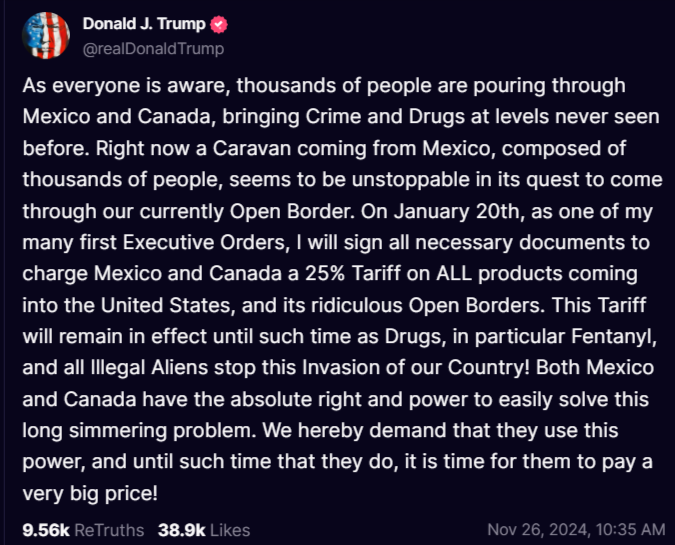Visit the @realDonaldTrump handle link
The height and width of the screenshot is (545, 675).
[x=153, y=49]
